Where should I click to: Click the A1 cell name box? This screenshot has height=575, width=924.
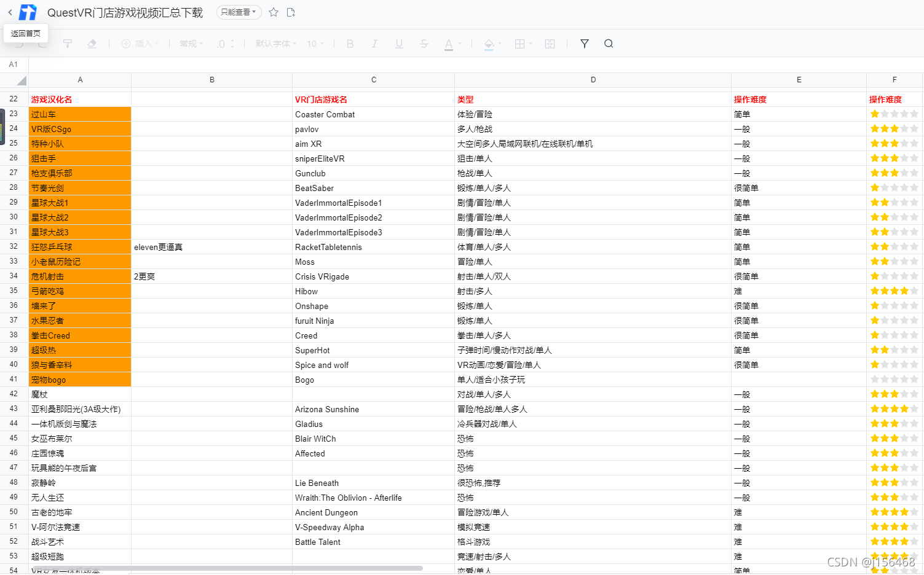[x=14, y=65]
